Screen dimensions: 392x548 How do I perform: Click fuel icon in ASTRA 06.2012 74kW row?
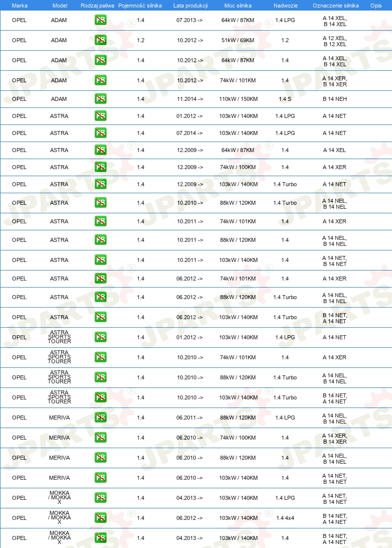101,279
